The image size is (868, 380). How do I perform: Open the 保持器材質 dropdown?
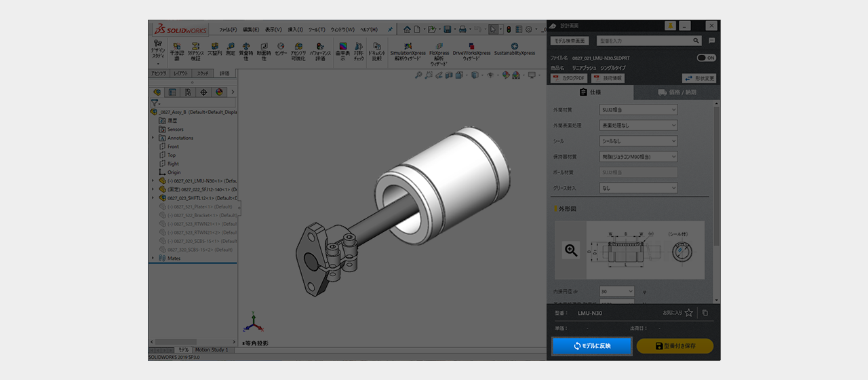(638, 157)
